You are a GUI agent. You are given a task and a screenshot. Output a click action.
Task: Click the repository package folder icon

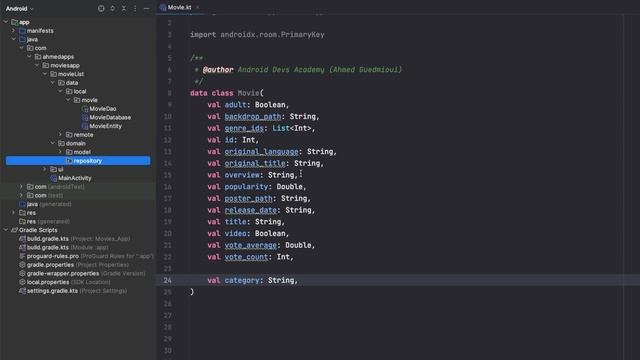(x=69, y=161)
